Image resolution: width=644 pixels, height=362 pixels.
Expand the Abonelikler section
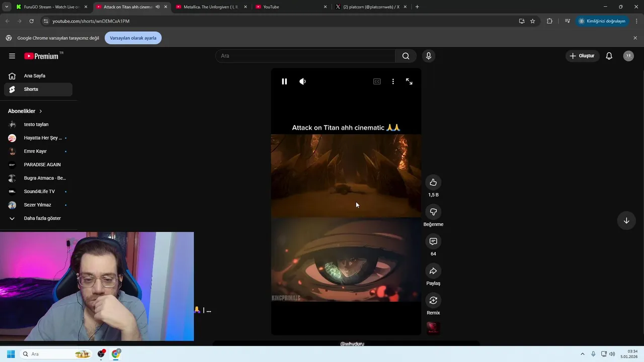tap(25, 111)
